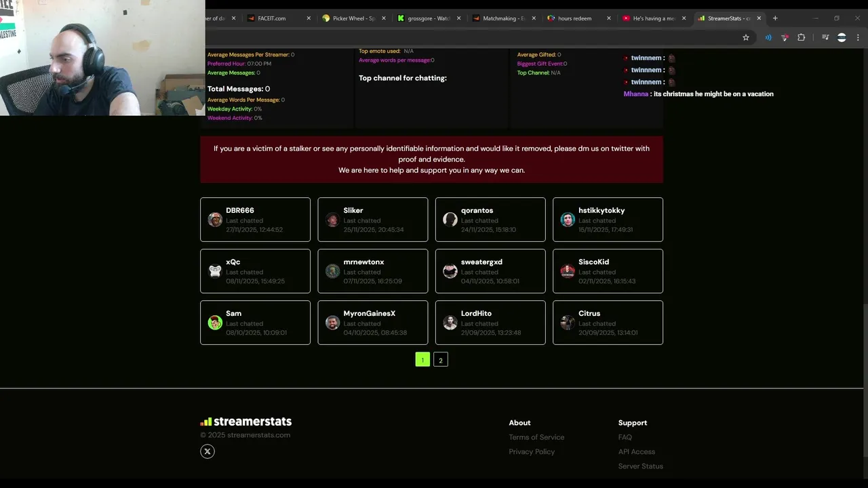Viewport: 868px width, 488px height.
Task: Click the xQc channel name
Action: pos(233,262)
